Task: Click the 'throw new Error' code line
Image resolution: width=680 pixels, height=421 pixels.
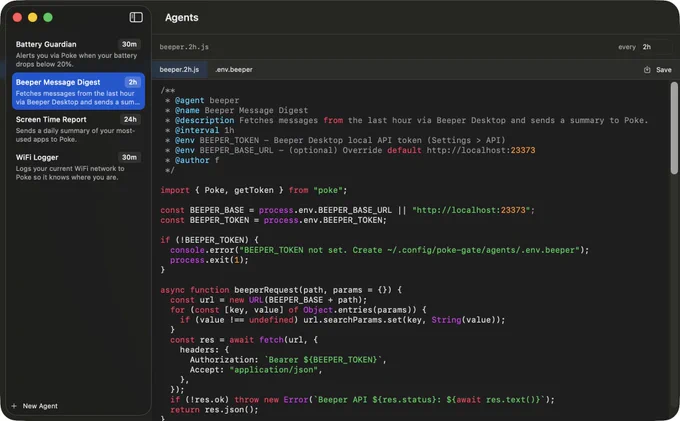Action: coord(362,399)
